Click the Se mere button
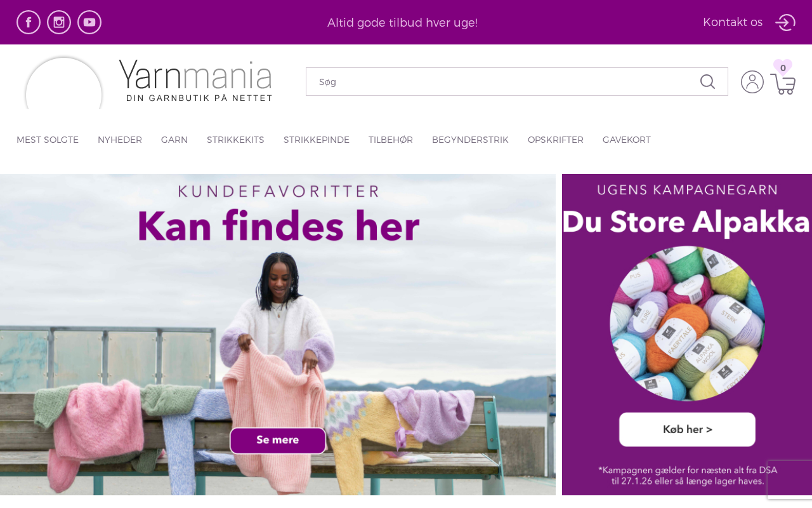The width and height of the screenshot is (812, 508). coord(278,440)
